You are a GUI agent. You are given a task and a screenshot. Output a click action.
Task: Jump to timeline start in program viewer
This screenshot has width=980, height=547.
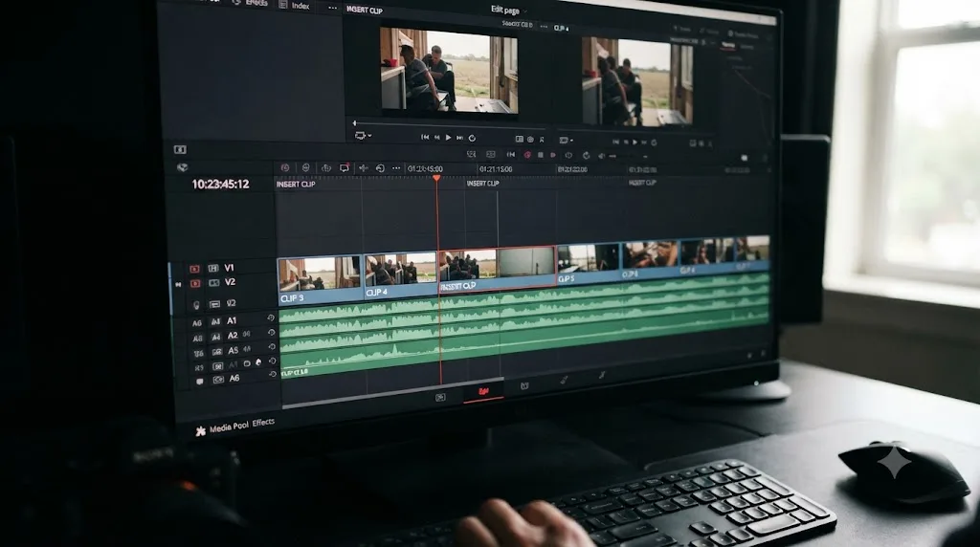coord(615,142)
